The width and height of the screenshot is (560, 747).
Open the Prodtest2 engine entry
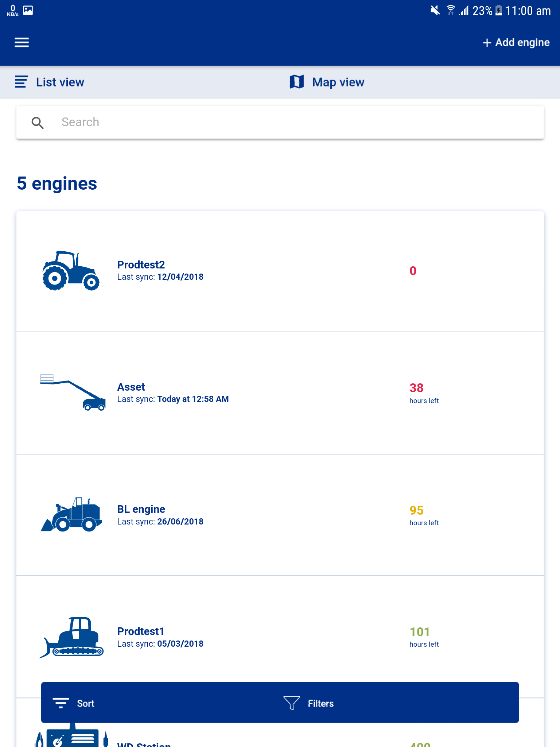280,271
